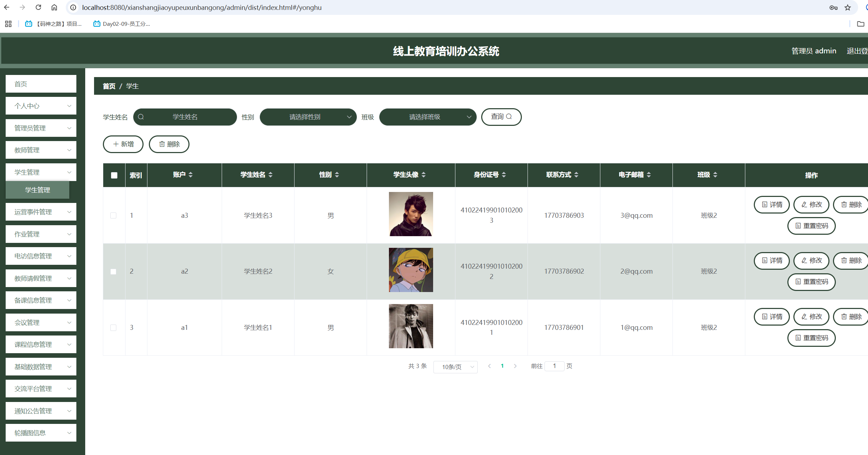868x455 pixels.
Task: Sort by 性别 column arrows
Action: coord(337,175)
